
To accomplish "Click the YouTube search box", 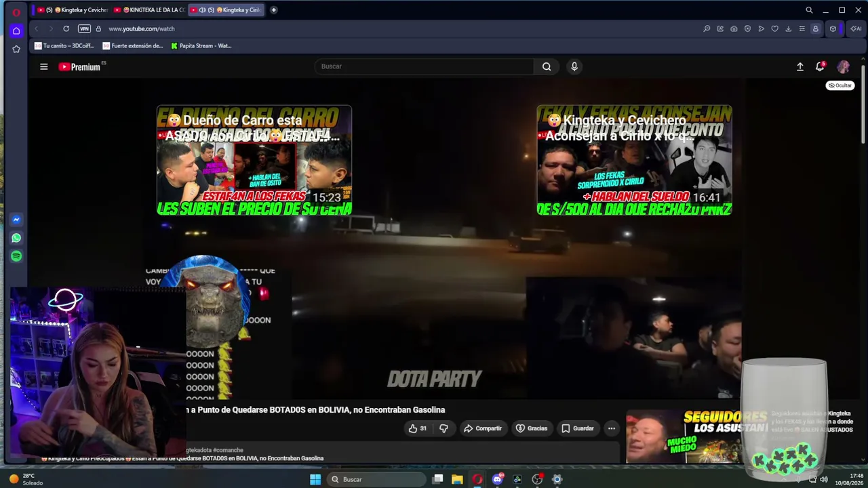I will point(424,66).
